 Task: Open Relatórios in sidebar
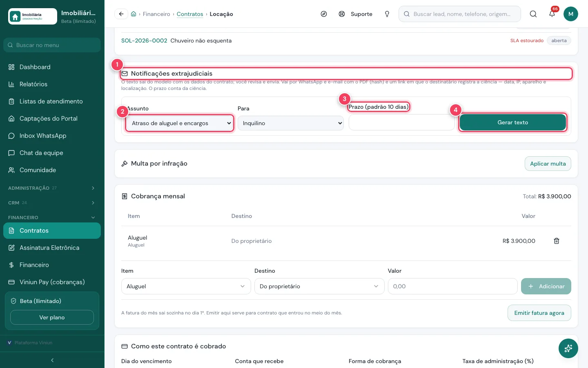coord(52,84)
